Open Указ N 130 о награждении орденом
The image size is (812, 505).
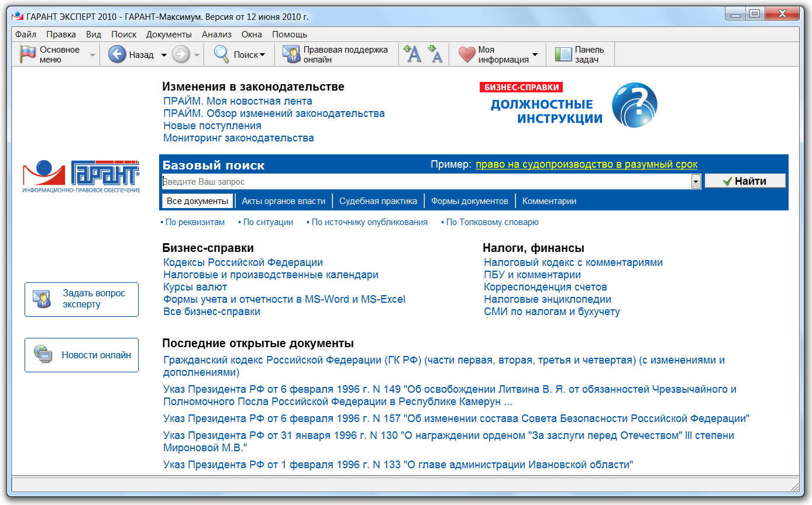tap(449, 441)
